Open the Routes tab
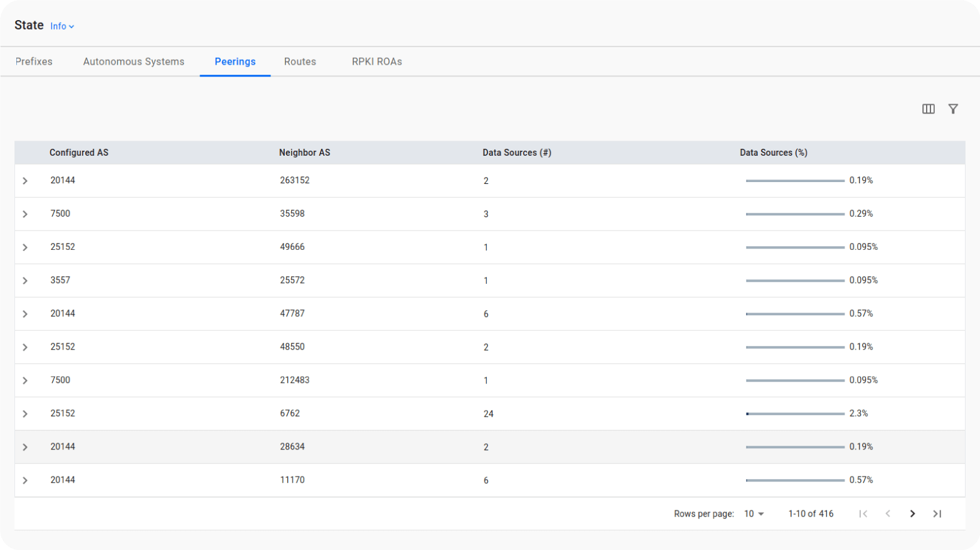 click(x=300, y=62)
